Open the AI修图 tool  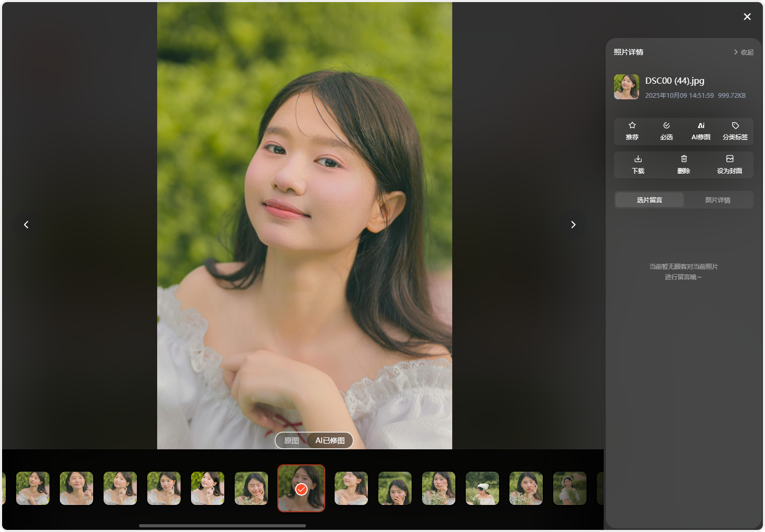[700, 131]
